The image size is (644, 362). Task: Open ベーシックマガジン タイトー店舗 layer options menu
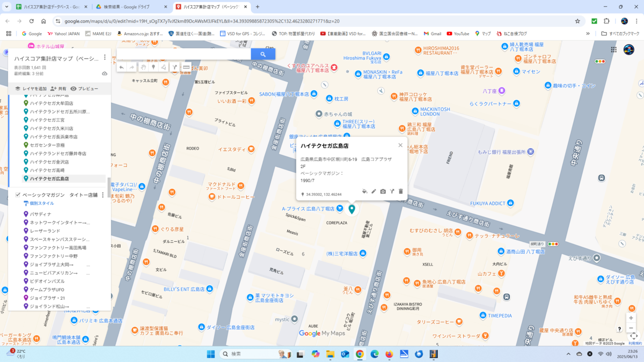(x=103, y=195)
